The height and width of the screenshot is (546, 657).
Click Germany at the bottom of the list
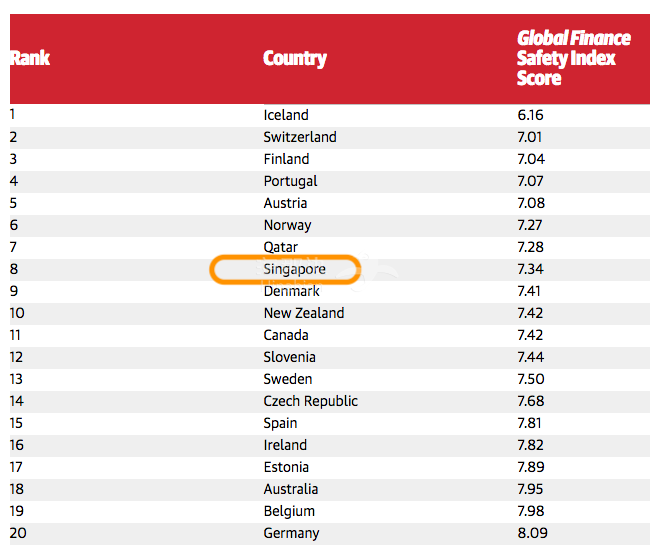click(x=292, y=533)
